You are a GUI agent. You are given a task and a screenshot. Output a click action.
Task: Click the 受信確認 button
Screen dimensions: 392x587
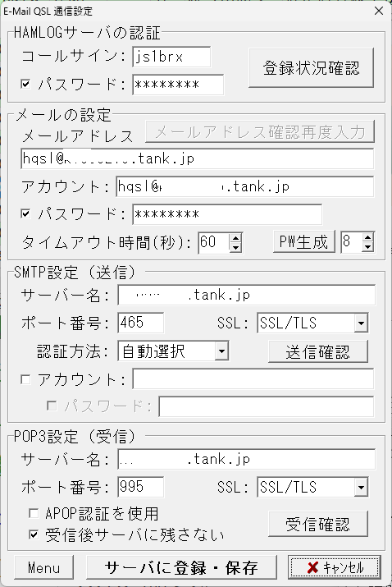[318, 524]
